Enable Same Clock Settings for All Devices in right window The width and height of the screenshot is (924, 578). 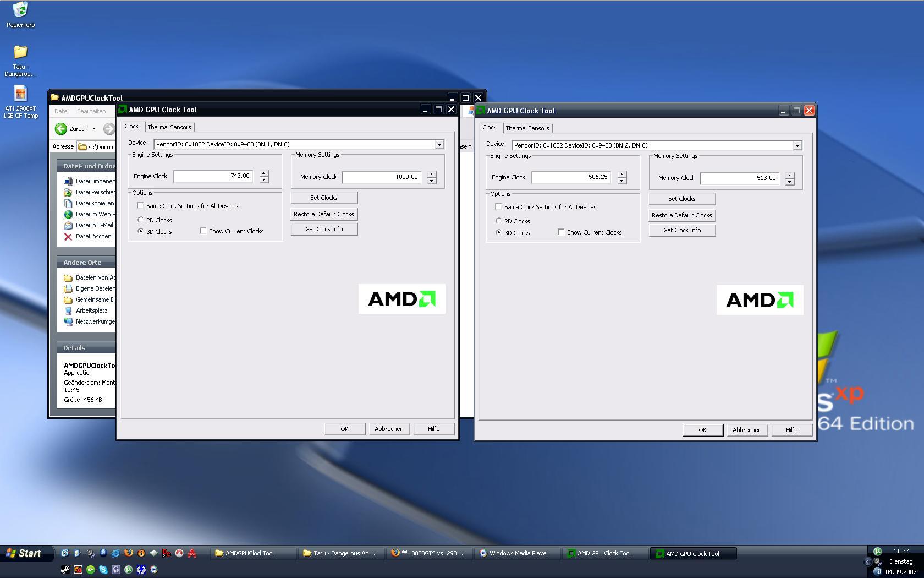[498, 207]
